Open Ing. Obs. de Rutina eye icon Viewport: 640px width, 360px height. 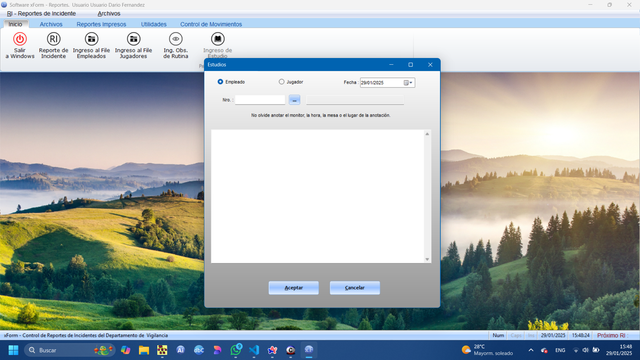pos(176,39)
